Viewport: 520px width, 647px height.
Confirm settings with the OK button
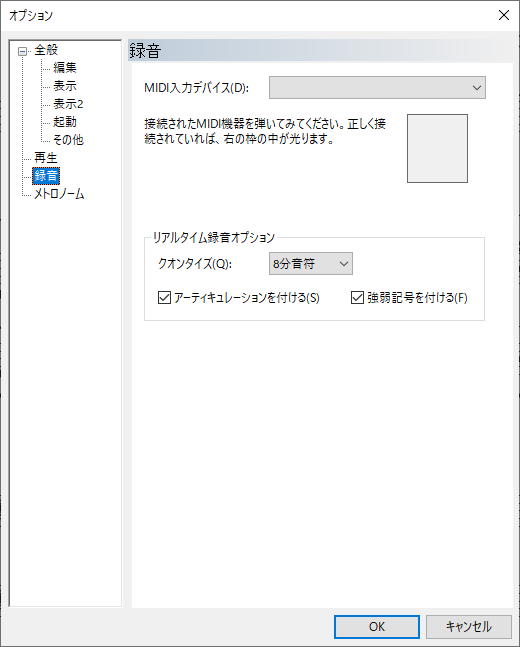pyautogui.click(x=377, y=627)
